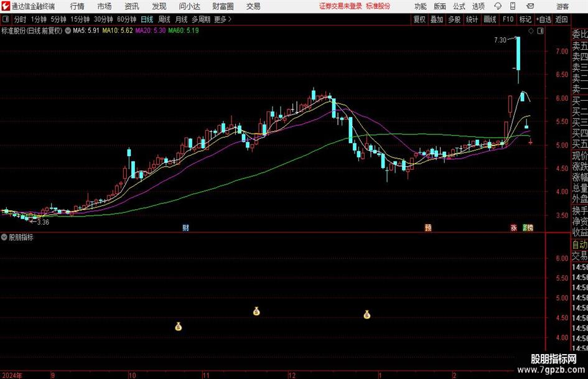
Task: Click the red 标准股份 title link
Action: coord(378,6)
